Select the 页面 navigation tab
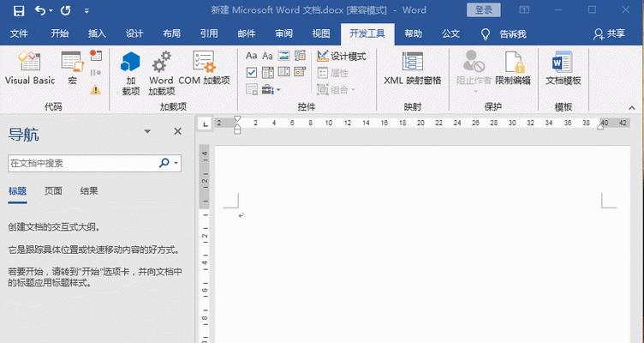The width and height of the screenshot is (644, 343). (x=53, y=191)
